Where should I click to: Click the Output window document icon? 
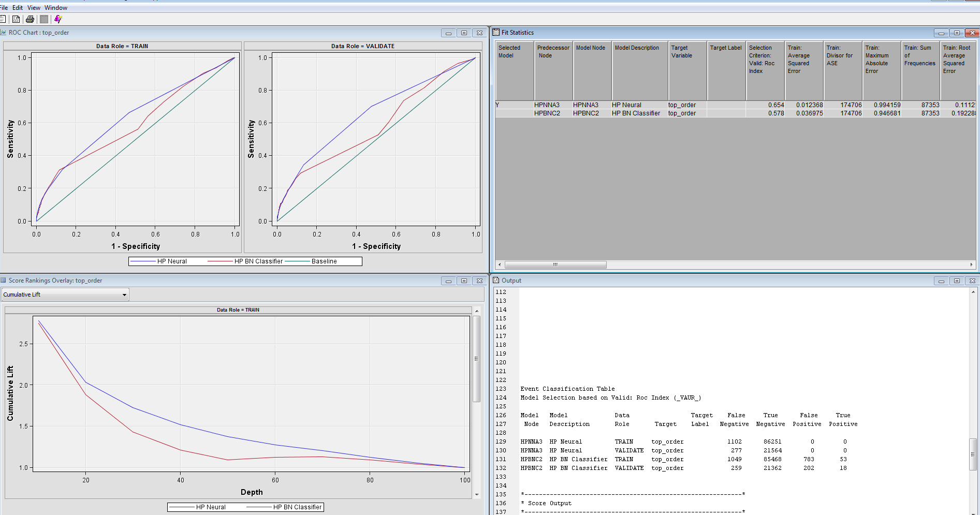pos(496,280)
